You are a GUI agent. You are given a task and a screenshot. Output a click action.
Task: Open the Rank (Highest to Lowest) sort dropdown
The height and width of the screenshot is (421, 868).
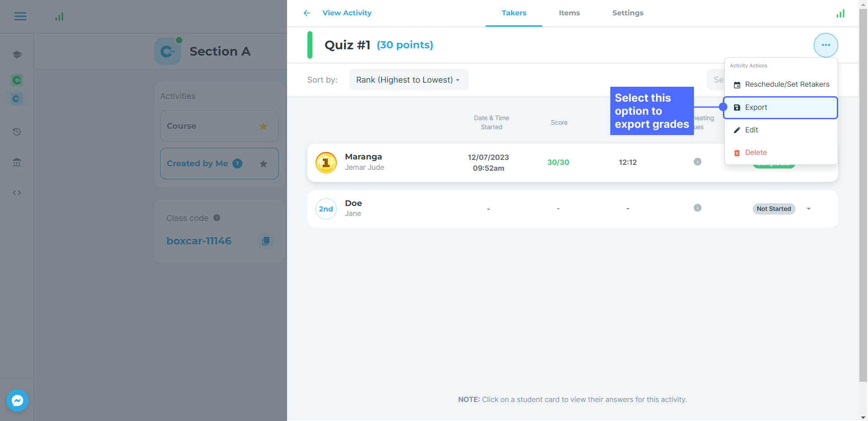408,80
